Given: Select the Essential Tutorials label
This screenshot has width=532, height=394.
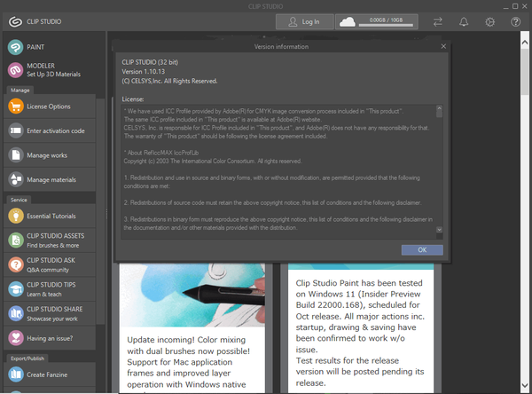Looking at the screenshot, I should [x=51, y=216].
